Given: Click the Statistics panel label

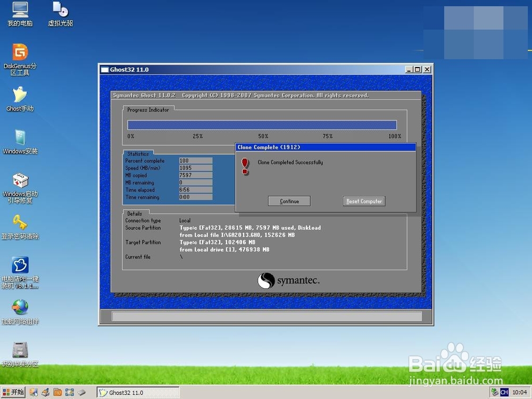Looking at the screenshot, I should pos(138,154).
